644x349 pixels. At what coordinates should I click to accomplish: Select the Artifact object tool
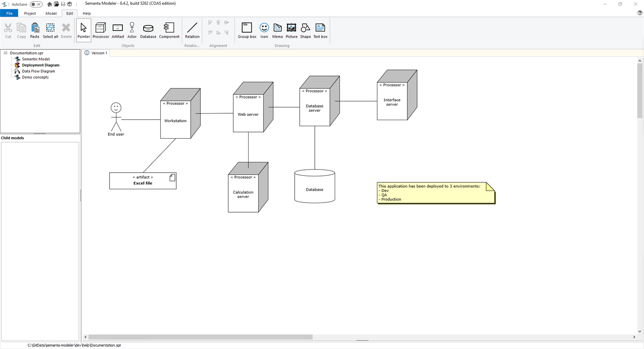tap(117, 29)
